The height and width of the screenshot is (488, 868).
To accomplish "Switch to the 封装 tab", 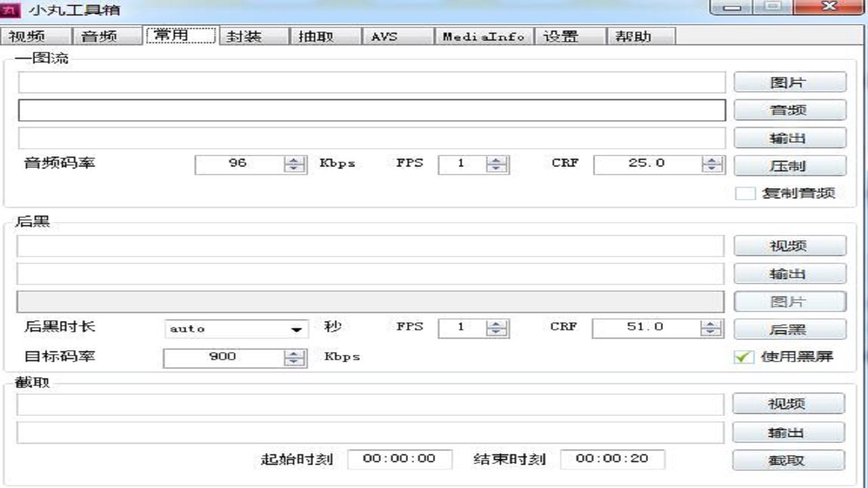I will tap(244, 37).
